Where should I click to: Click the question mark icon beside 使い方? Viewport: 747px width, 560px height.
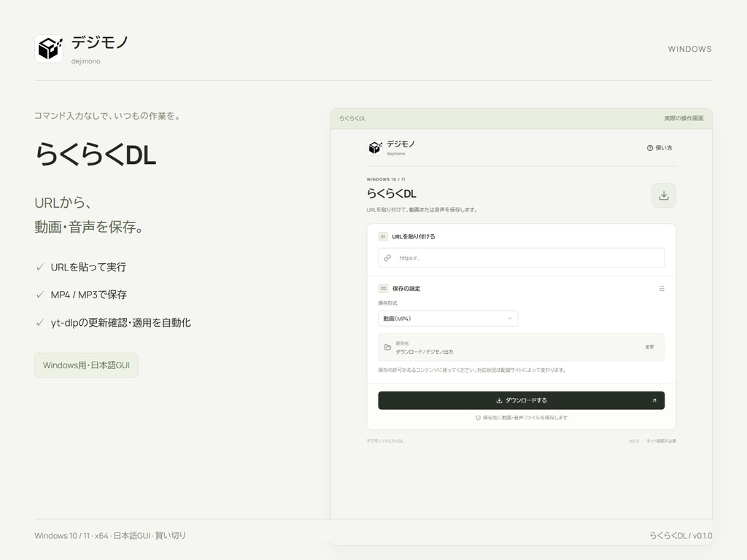pyautogui.click(x=650, y=148)
